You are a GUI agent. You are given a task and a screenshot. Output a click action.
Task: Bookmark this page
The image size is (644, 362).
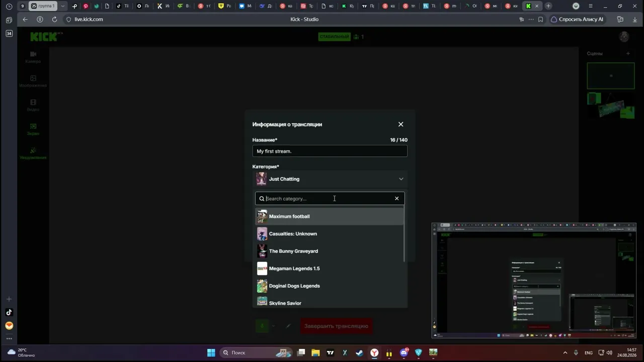540,19
